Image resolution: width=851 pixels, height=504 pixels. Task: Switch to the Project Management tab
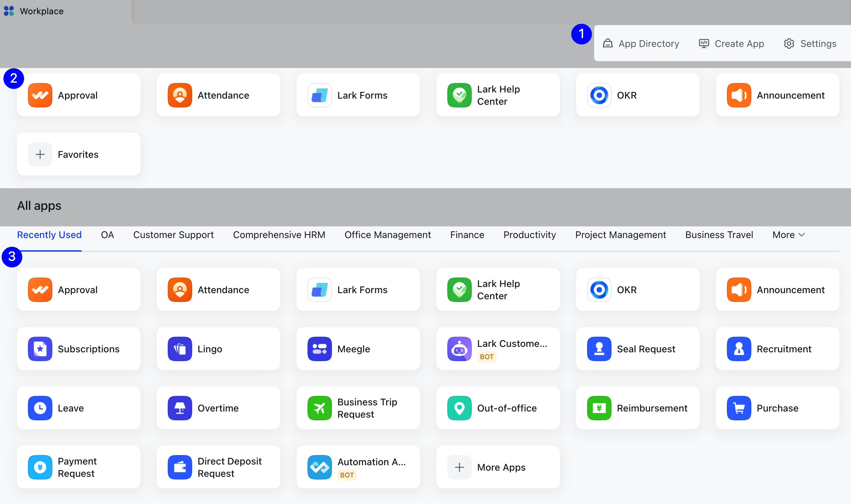[x=620, y=235]
